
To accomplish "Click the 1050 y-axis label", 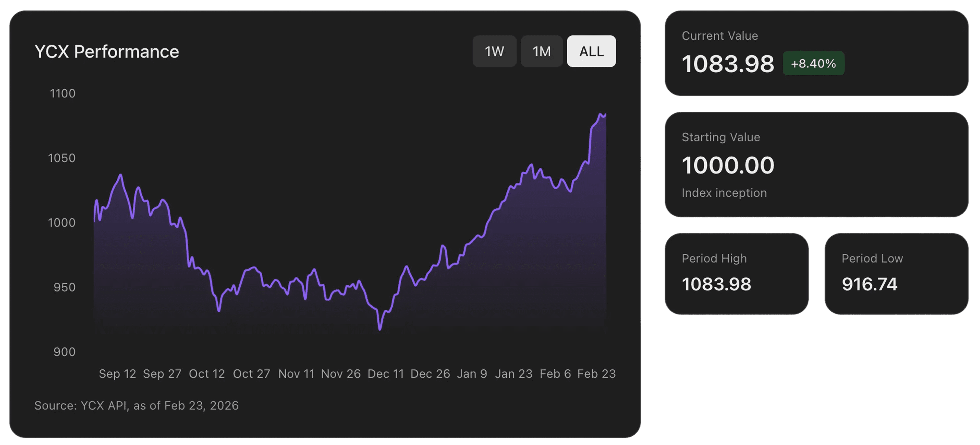I will pos(62,158).
